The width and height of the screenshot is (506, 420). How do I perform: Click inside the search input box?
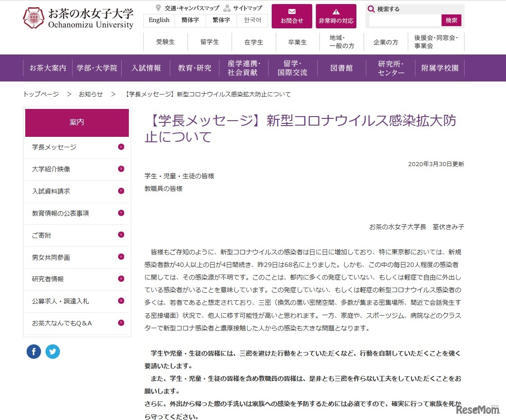click(405, 20)
